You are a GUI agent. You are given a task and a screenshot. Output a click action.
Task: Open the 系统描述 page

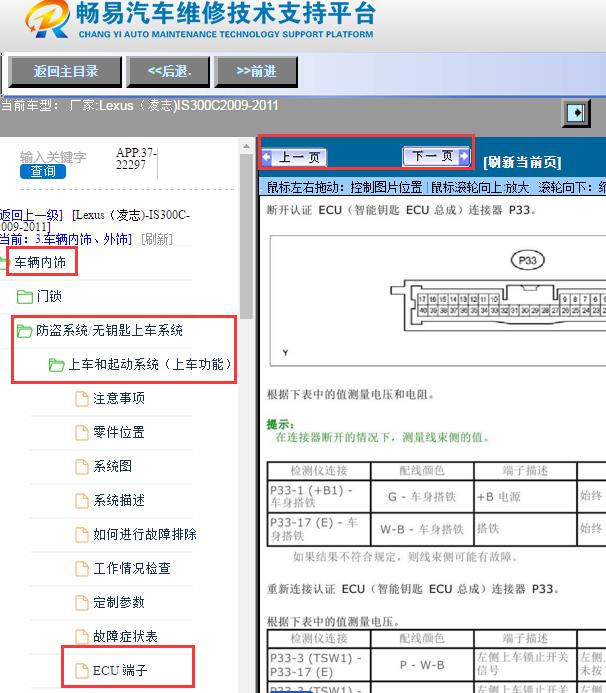(x=119, y=501)
